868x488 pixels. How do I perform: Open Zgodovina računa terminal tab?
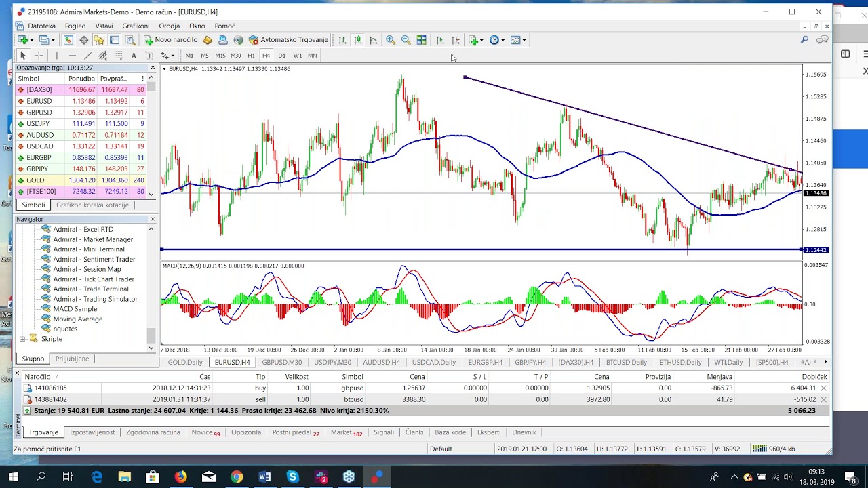153,432
